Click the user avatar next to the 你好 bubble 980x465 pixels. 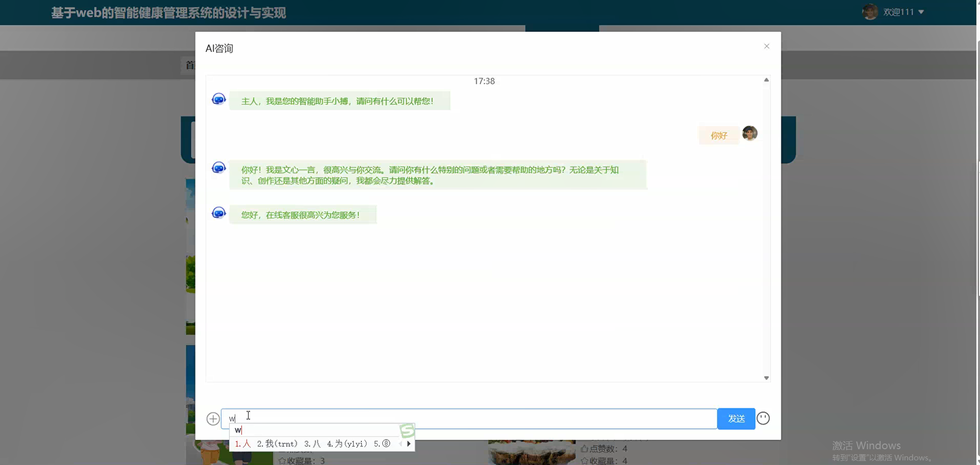click(749, 133)
